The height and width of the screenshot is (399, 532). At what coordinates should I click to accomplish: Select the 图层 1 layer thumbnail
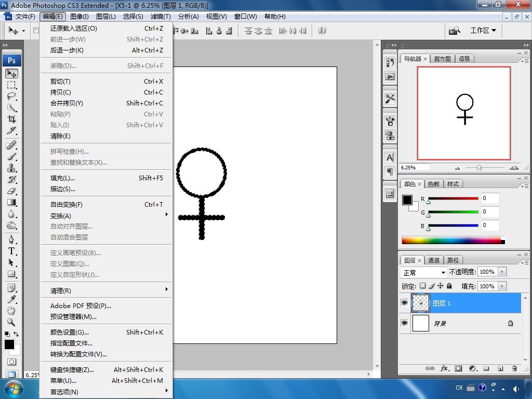click(421, 303)
